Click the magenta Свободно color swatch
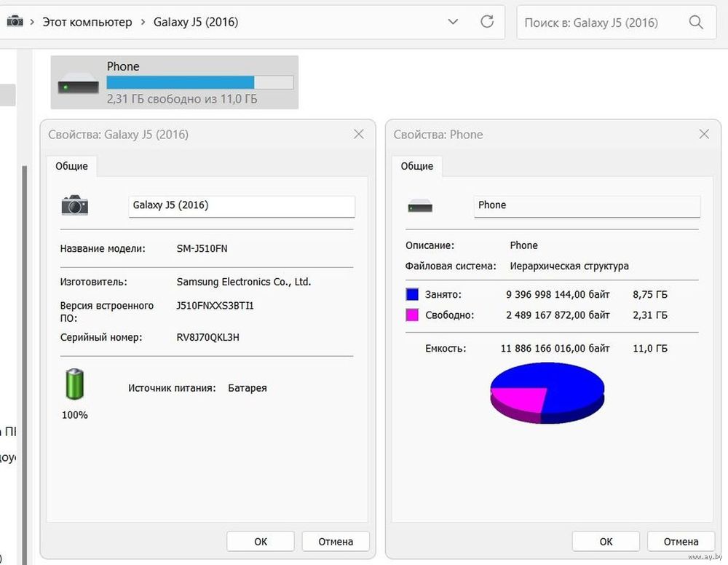 [412, 315]
